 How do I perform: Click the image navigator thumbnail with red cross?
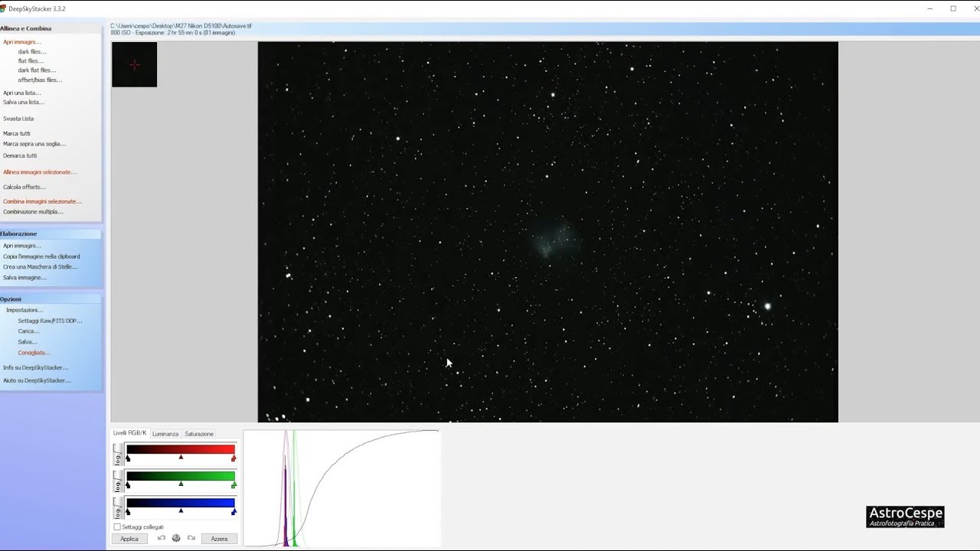click(134, 64)
